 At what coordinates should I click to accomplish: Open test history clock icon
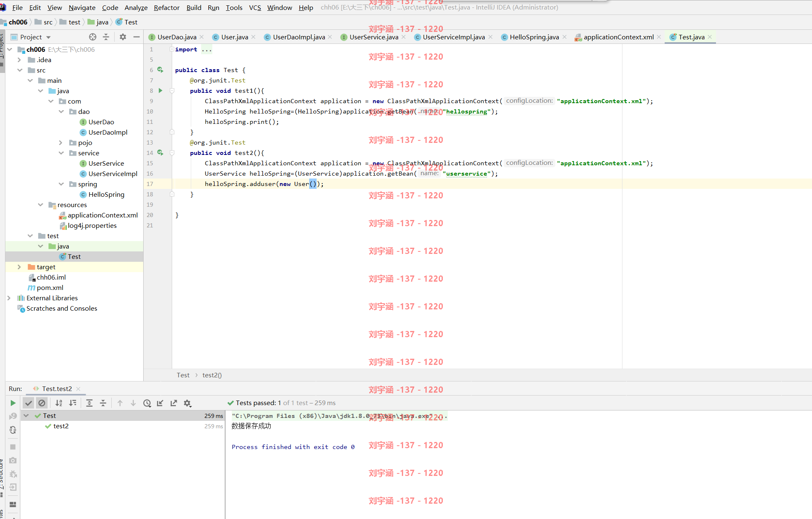click(x=147, y=403)
